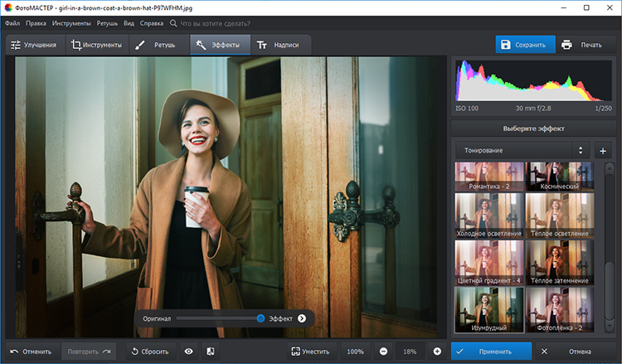Select the Холодное осветление effect thumbnail
The width and height of the screenshot is (622, 364).
pos(489,216)
